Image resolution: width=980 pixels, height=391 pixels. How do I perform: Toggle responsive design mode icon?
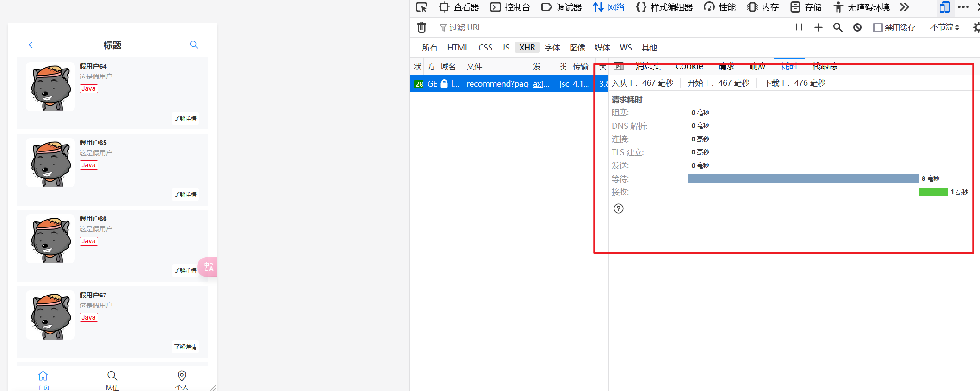tap(944, 7)
